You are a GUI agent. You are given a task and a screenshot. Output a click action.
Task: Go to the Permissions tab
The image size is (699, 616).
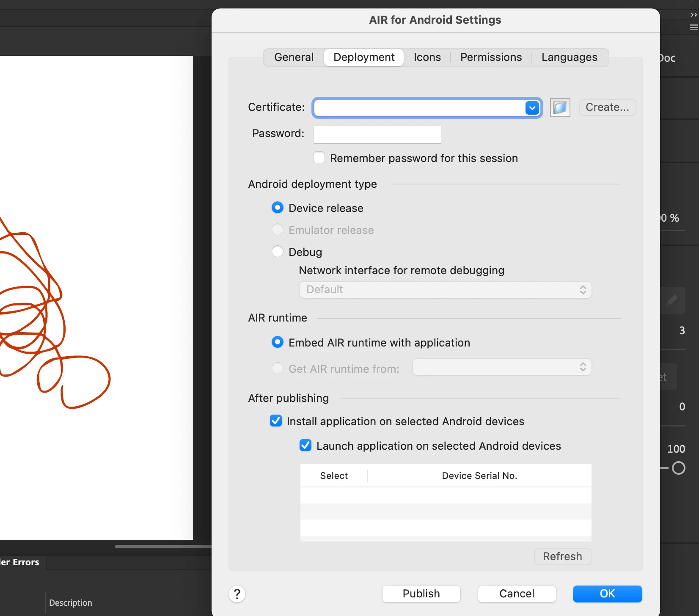pyautogui.click(x=491, y=57)
